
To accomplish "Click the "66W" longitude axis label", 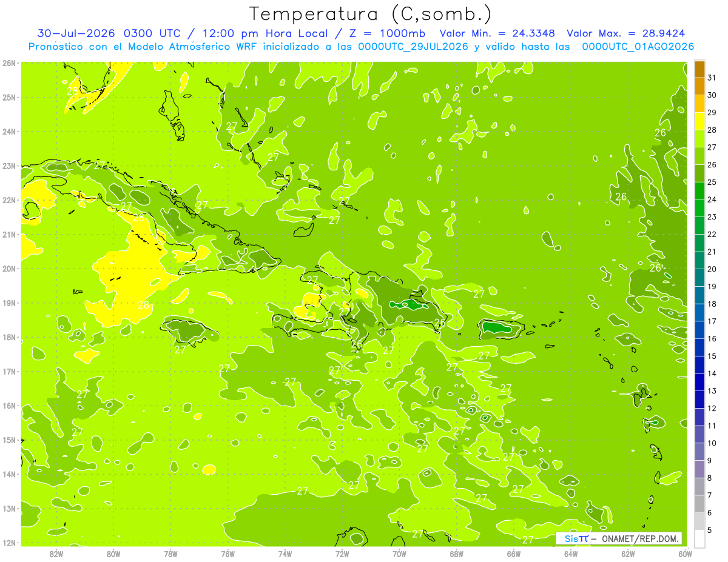I will coord(514,553).
